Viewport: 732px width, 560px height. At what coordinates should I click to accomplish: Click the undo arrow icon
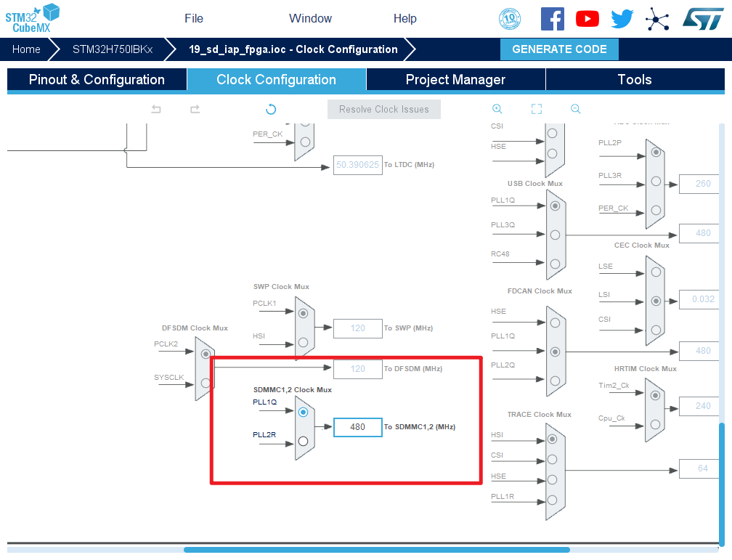point(156,109)
